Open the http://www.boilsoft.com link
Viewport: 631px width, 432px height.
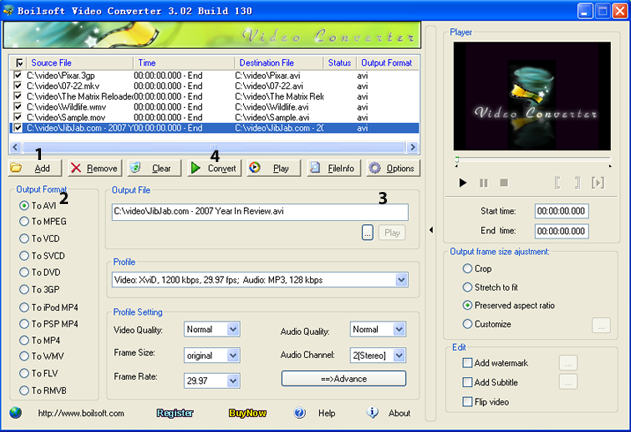tap(81, 413)
